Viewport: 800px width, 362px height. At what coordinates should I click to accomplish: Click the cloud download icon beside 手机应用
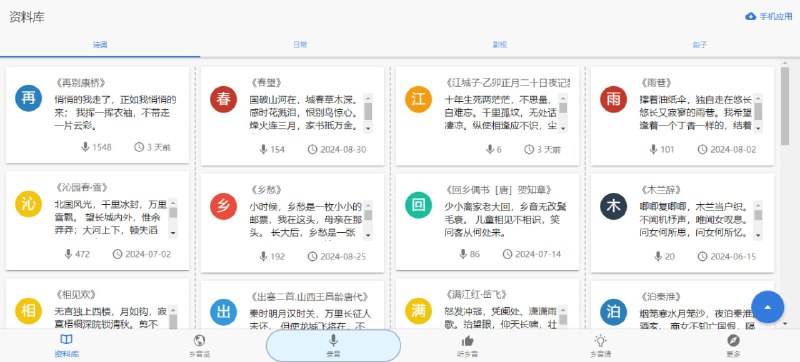coord(751,16)
